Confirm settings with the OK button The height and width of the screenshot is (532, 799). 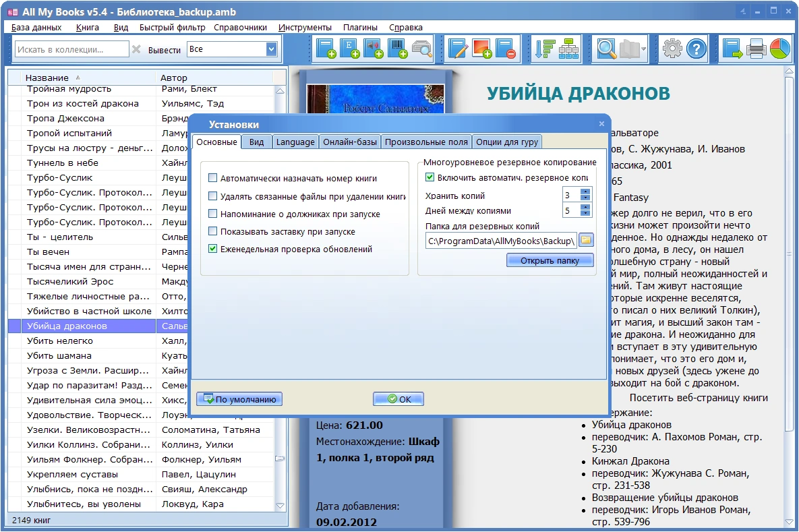pos(398,398)
